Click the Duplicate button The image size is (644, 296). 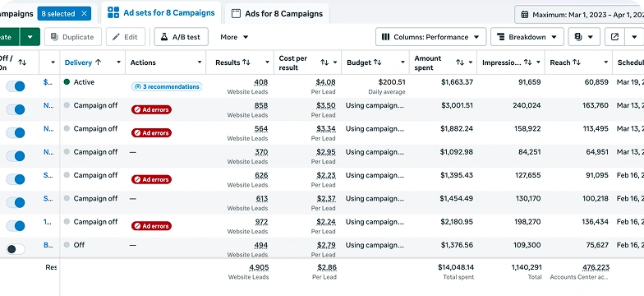(72, 37)
